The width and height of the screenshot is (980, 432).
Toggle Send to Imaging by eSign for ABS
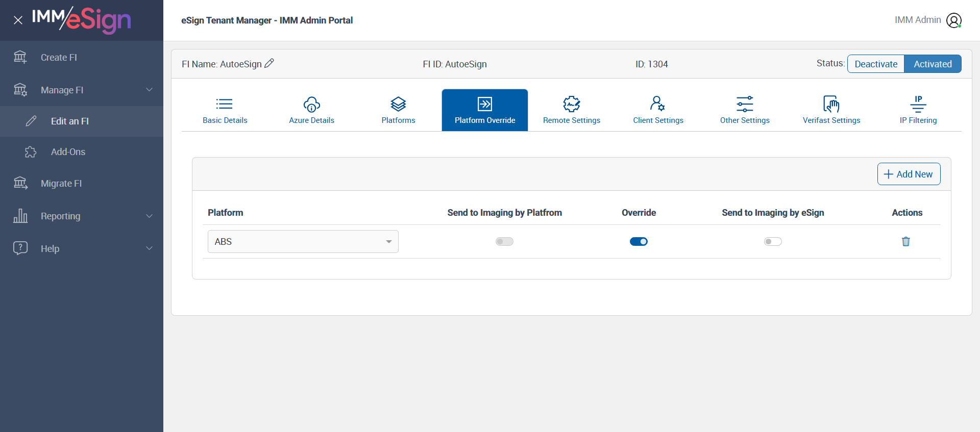click(773, 241)
